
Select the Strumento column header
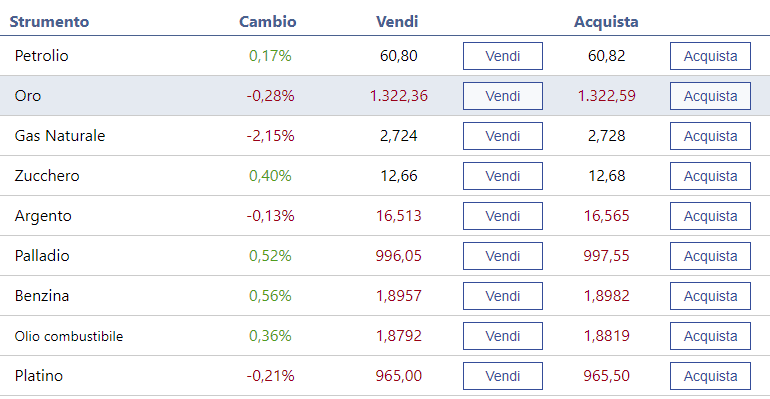[49, 22]
